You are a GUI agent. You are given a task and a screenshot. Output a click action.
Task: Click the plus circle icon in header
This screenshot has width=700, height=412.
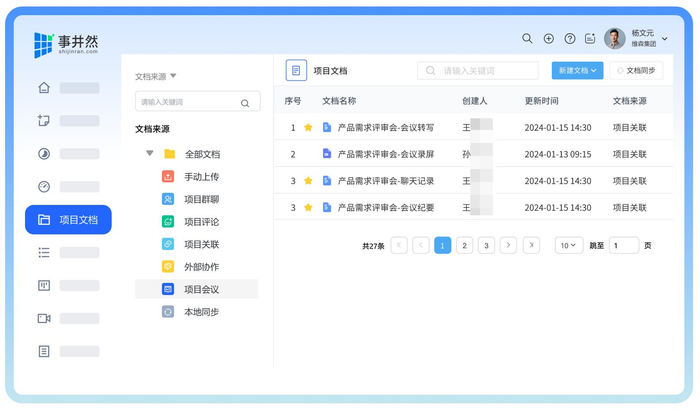(x=548, y=39)
